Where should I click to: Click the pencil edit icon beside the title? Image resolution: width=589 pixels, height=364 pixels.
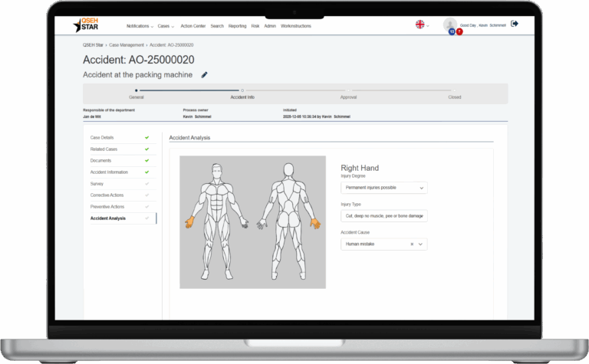[204, 75]
